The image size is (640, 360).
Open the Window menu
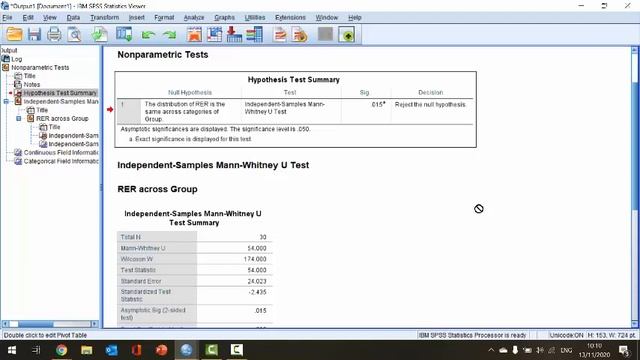(327, 18)
